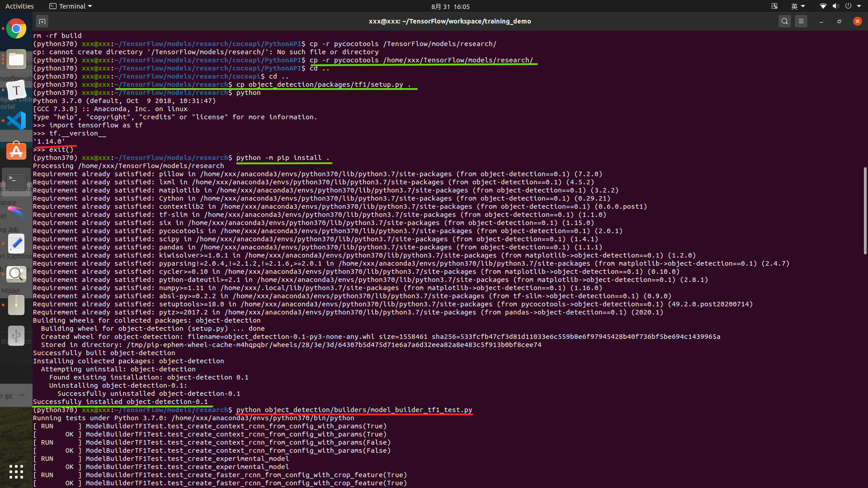Click the maximize window button

[840, 21]
